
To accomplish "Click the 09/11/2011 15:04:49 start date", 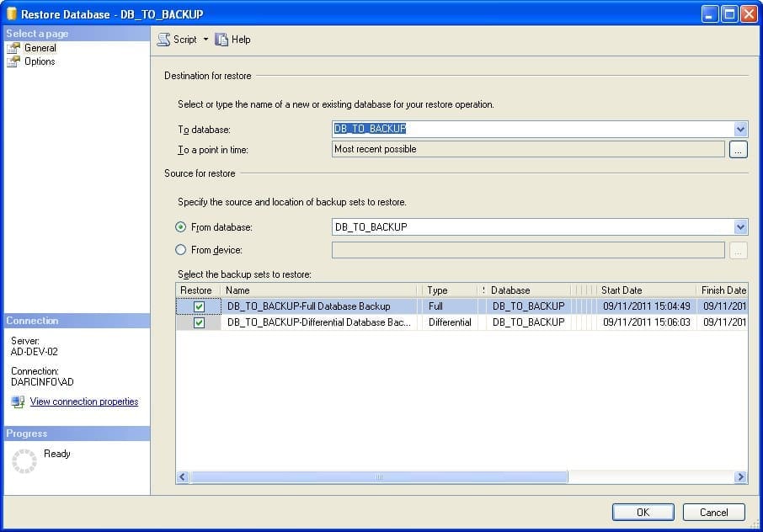I will click(x=646, y=306).
